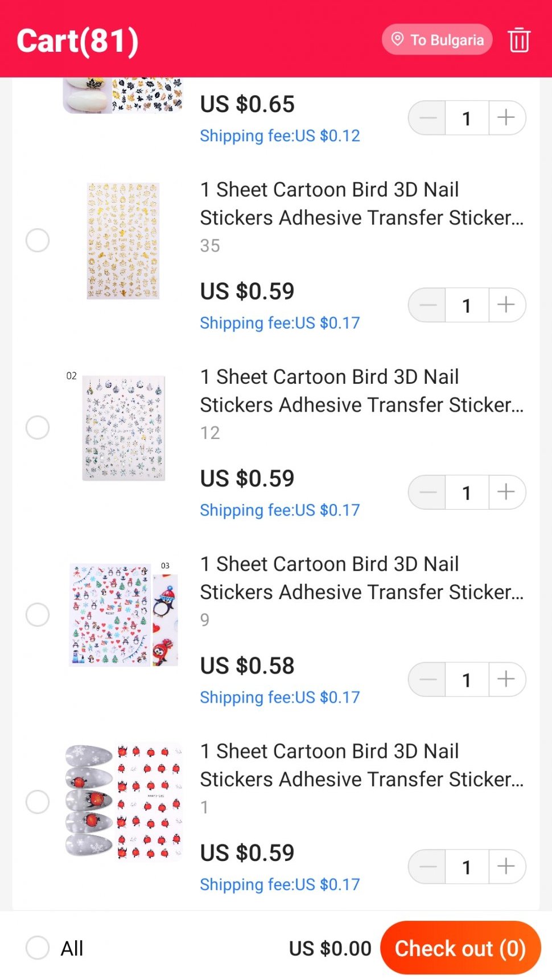Increase quantity of the US $0.58 sticker item

506,679
